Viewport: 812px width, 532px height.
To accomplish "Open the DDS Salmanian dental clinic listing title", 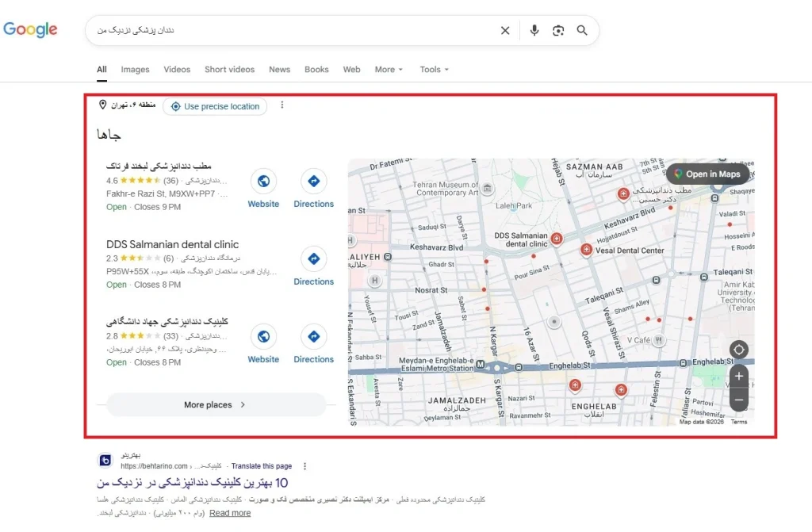I will pyautogui.click(x=172, y=244).
